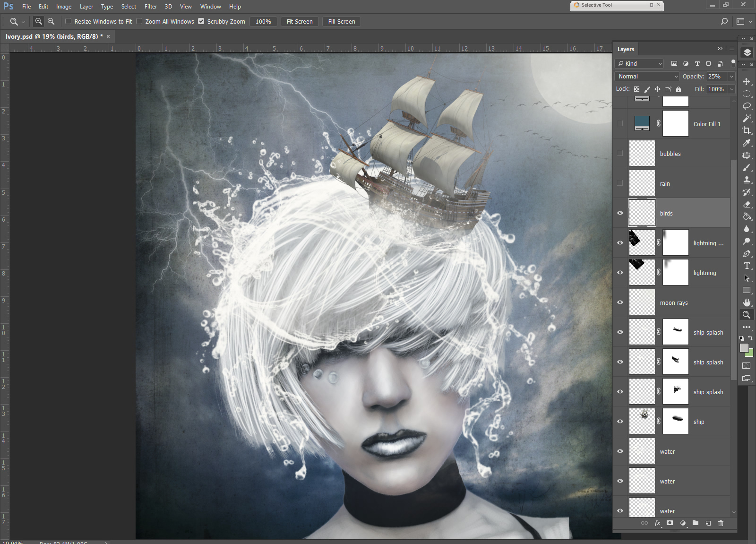Pick the Clone Stamp tool
756x544 pixels.
747,180
